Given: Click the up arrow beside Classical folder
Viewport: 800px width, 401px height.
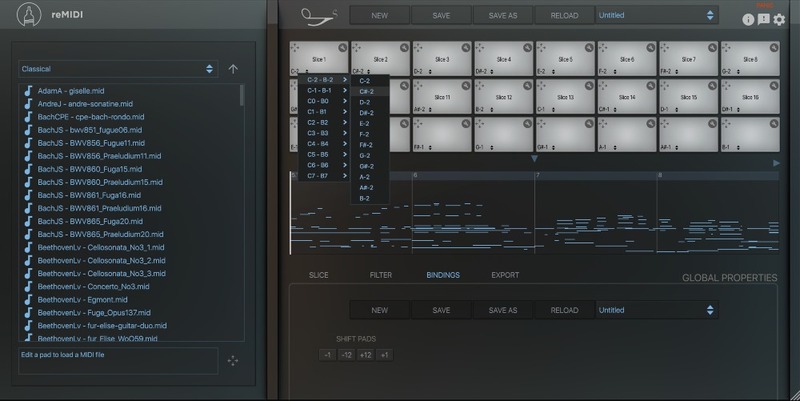Looking at the screenshot, I should point(233,69).
